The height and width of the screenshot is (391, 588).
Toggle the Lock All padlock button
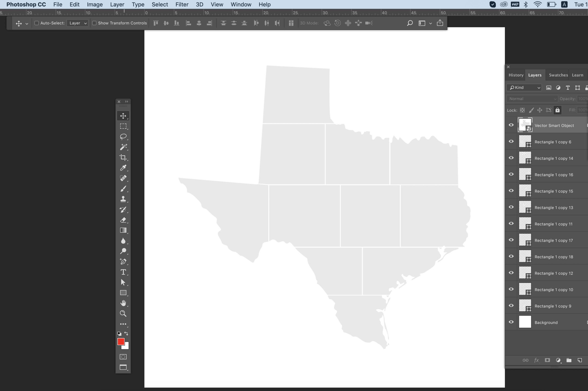click(557, 110)
